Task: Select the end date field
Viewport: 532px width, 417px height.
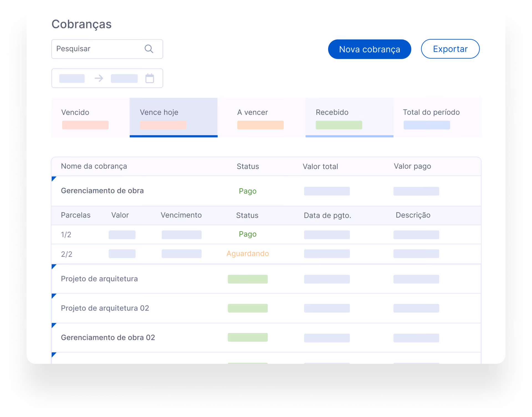Action: point(124,78)
